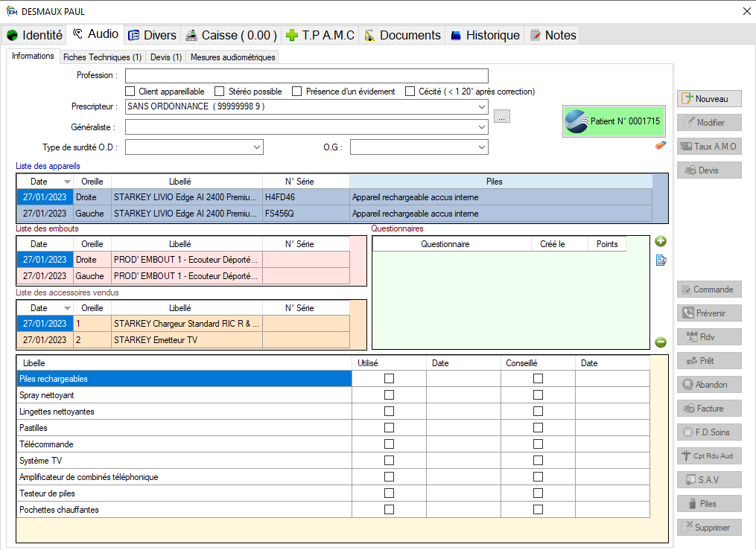
Task: Enable the Stéréo possible checkbox
Action: coord(220,92)
